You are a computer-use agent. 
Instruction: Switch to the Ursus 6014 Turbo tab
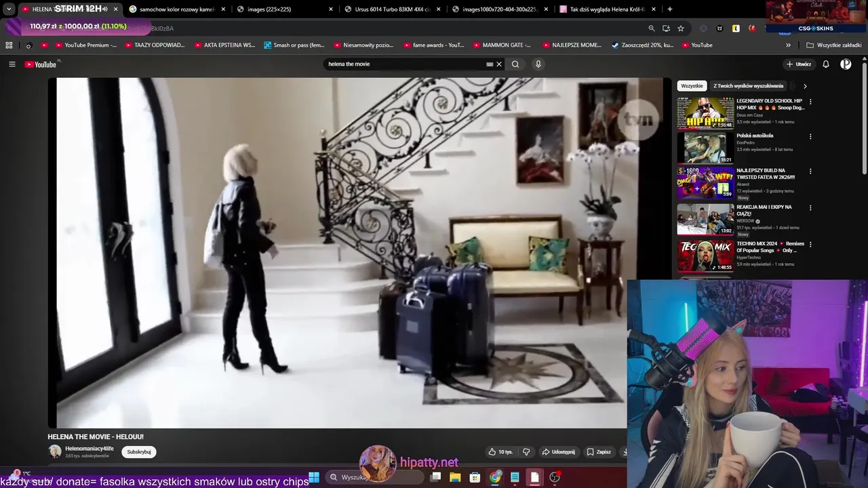coord(393,9)
